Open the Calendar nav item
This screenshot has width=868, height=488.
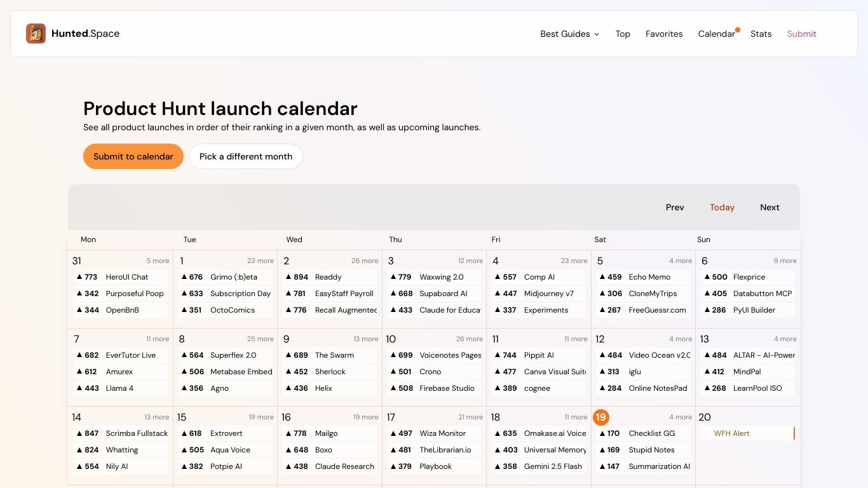pos(716,34)
